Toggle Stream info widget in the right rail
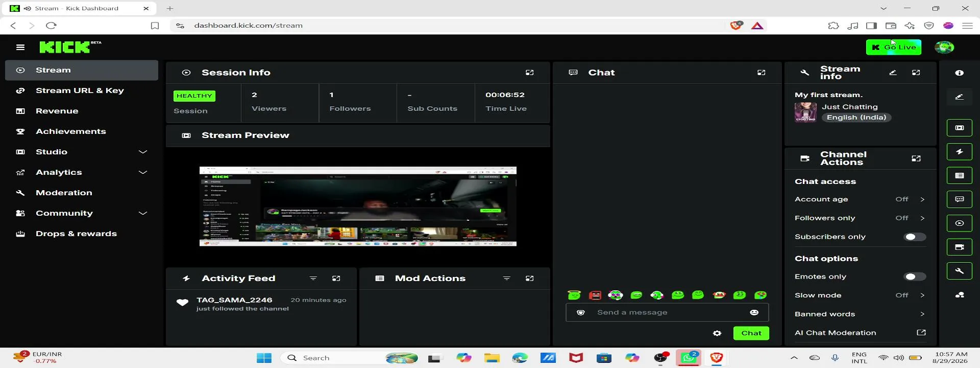The height and width of the screenshot is (368, 980). pyautogui.click(x=960, y=271)
